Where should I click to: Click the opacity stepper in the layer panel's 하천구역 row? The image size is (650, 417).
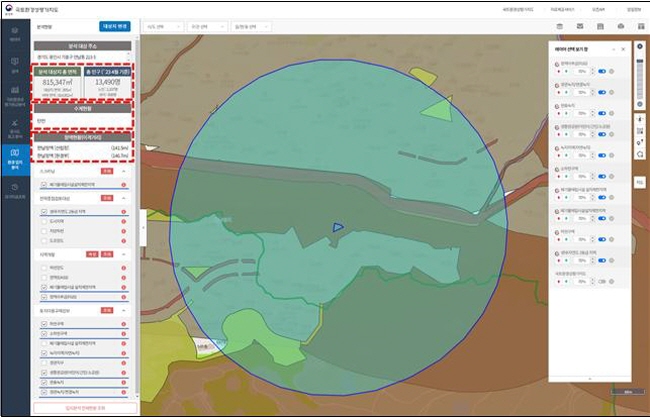pos(592,240)
